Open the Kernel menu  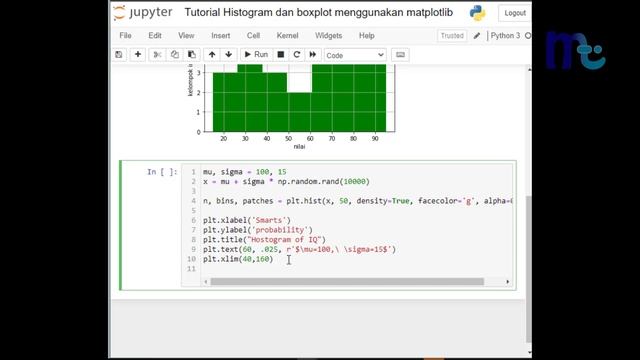tap(287, 36)
